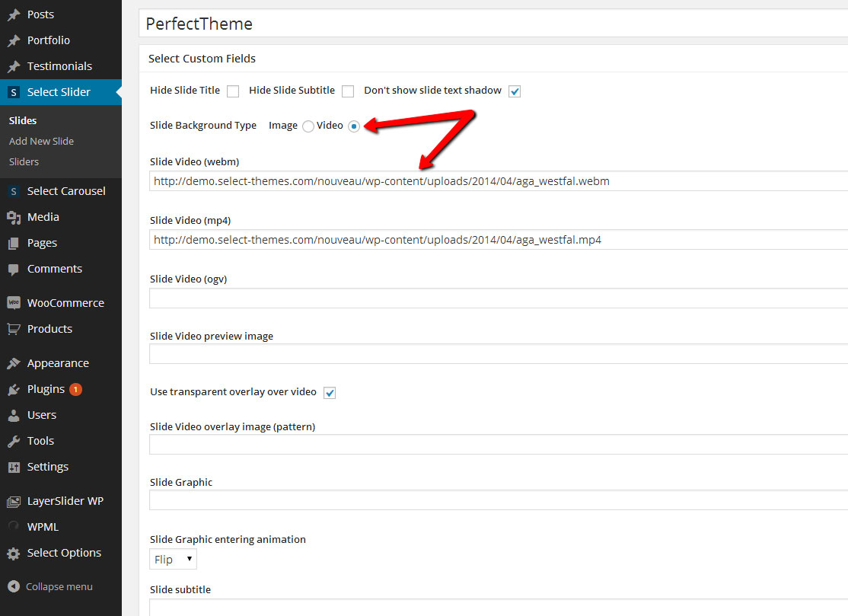Open Plugins menu with update badge
848x616 pixels.
tap(46, 389)
